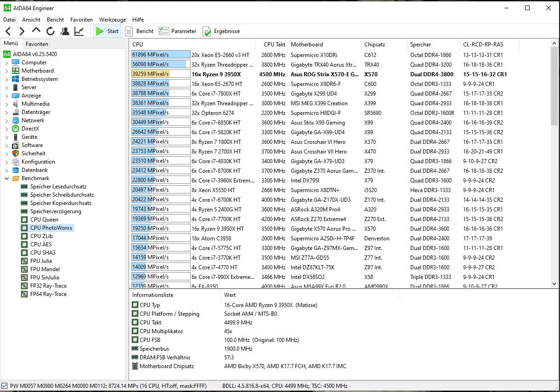The width and height of the screenshot is (560, 392).
Task: Select the CPU AES benchmark
Action: click(x=41, y=244)
